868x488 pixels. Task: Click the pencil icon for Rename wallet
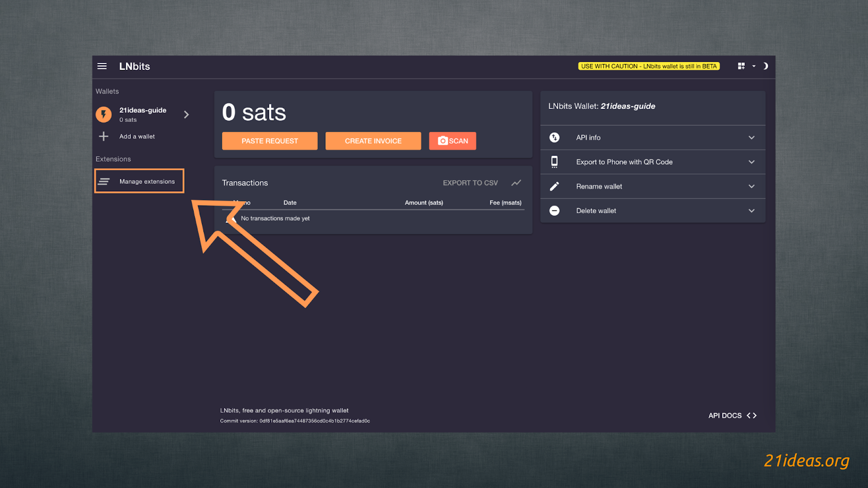pyautogui.click(x=554, y=187)
